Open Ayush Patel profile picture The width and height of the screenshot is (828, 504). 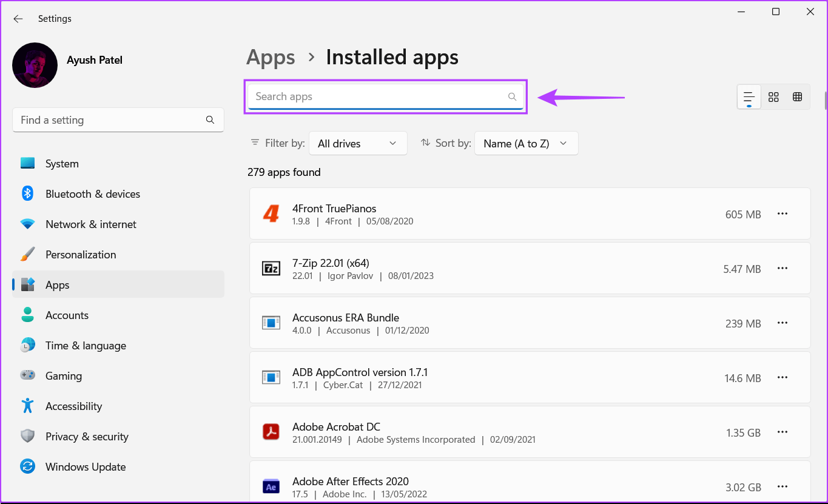click(35, 65)
